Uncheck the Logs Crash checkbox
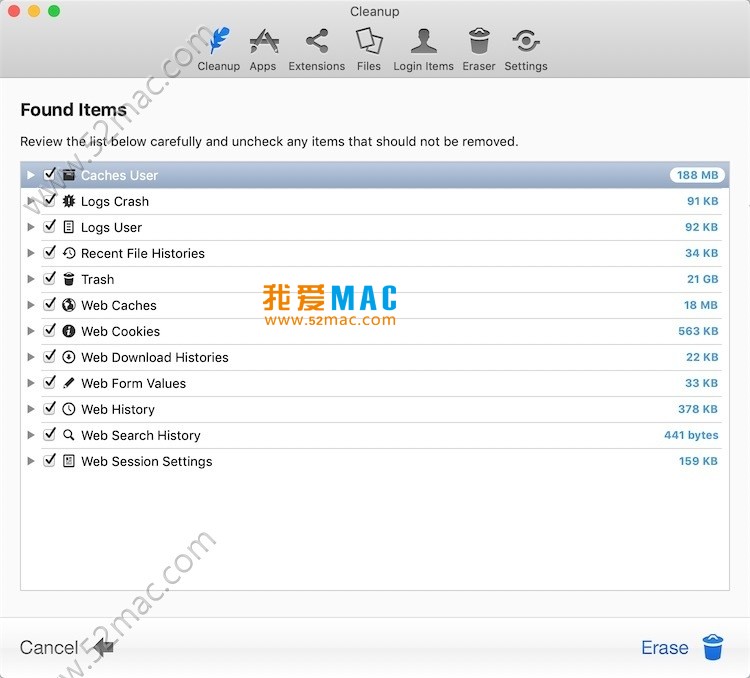750x678 pixels. tap(50, 200)
